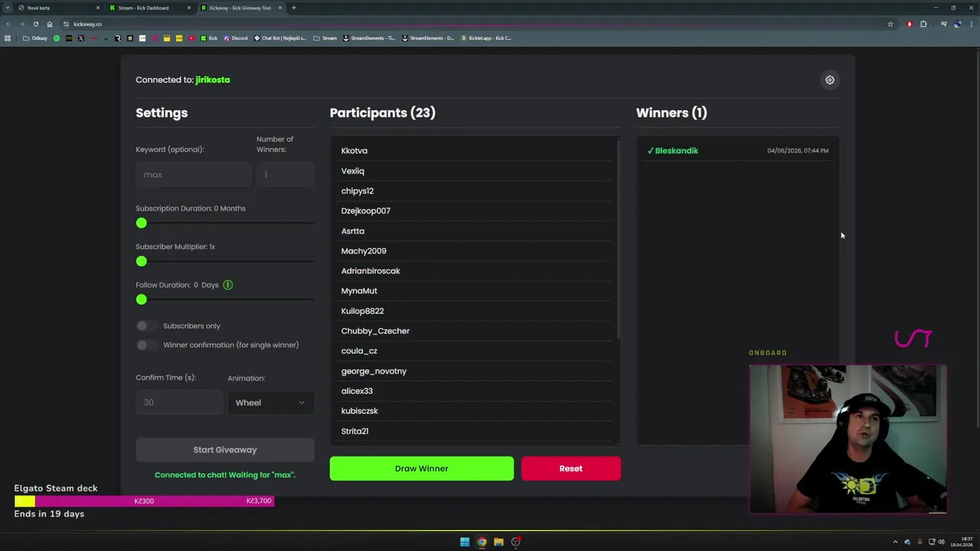This screenshot has width=980, height=551.
Task: Open the Chrome three-dot menu
Action: [x=972, y=24]
